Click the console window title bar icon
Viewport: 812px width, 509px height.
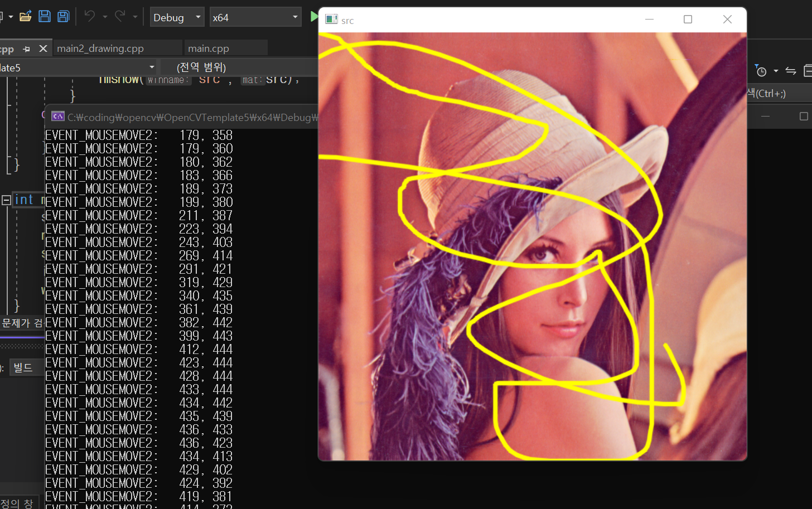tap(57, 117)
